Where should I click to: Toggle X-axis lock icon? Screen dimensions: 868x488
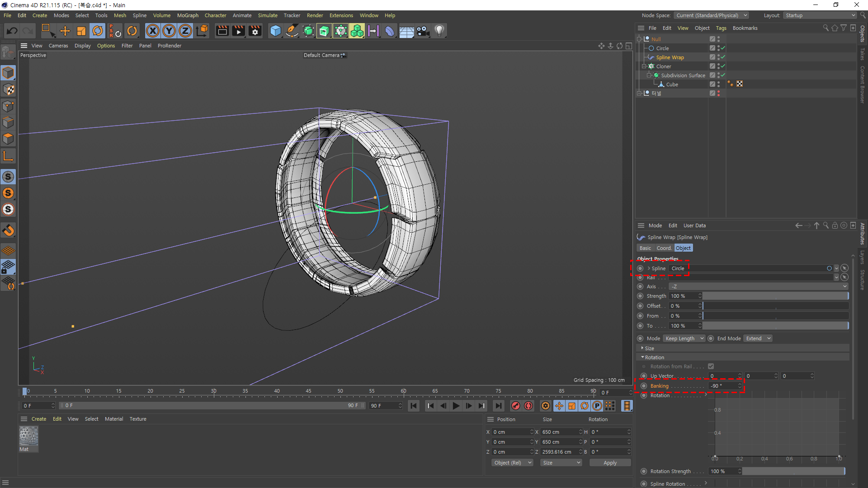click(153, 31)
